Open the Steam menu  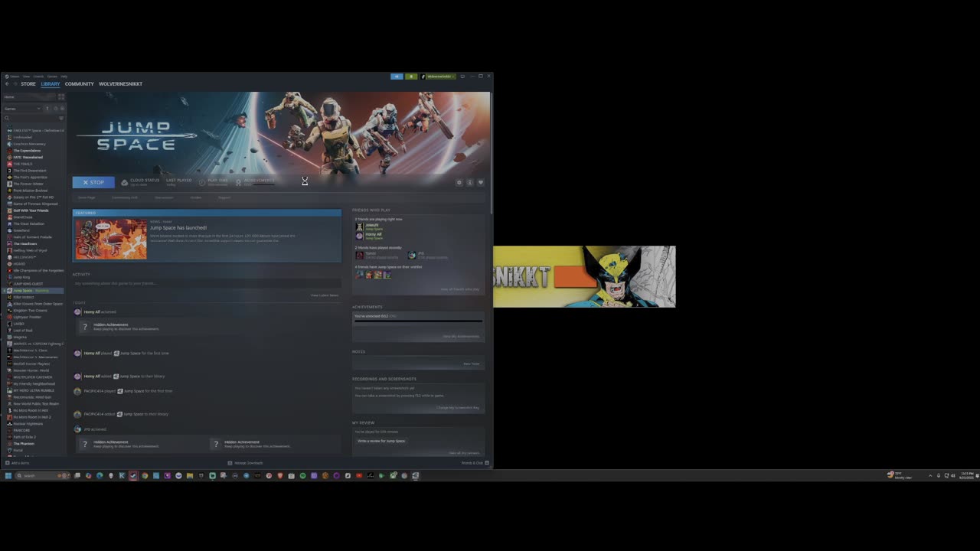pyautogui.click(x=15, y=77)
